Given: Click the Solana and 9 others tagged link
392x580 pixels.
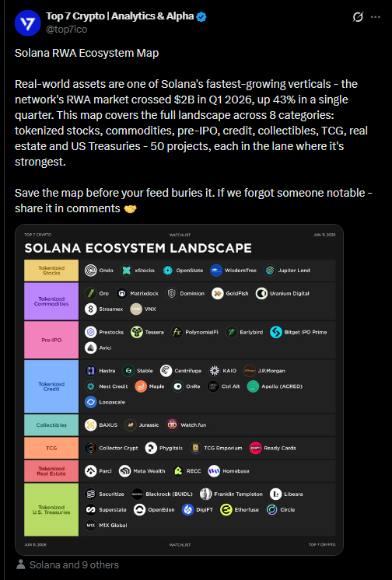Looking at the screenshot, I should tap(74, 564).
